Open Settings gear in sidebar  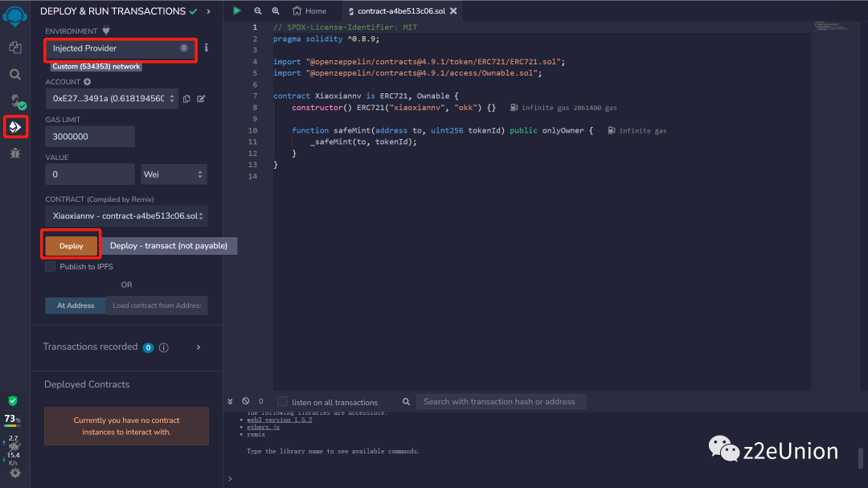click(14, 473)
